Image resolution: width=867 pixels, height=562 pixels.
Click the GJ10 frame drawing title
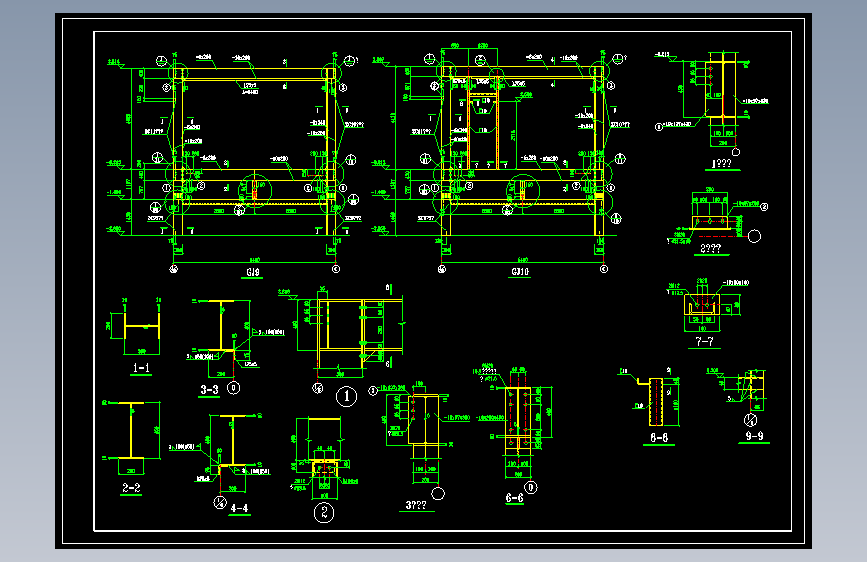pos(520,272)
